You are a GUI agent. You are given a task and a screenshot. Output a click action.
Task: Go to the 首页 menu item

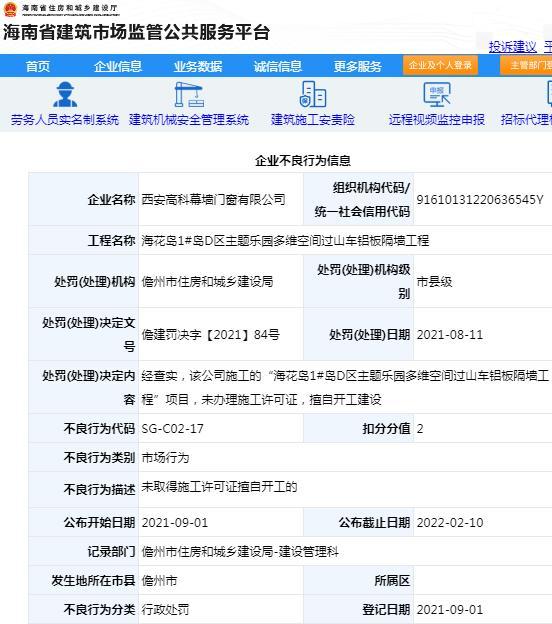coord(38,66)
